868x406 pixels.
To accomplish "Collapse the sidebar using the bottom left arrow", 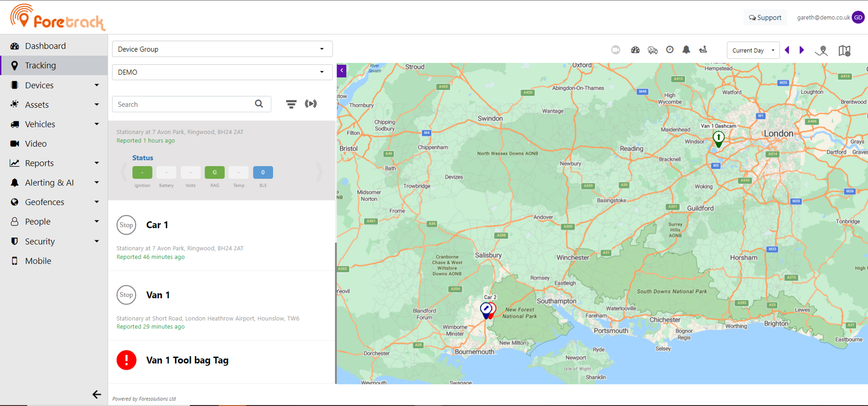I will pyautogui.click(x=96, y=394).
